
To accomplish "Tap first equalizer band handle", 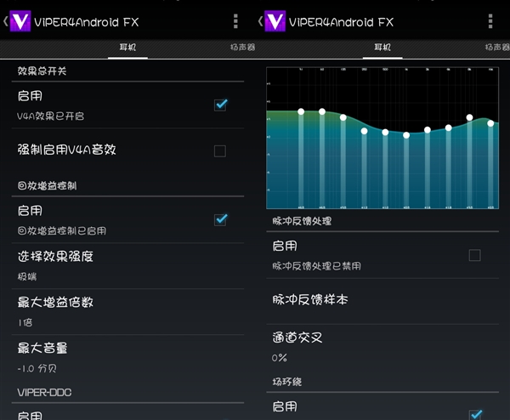I will pos(301,111).
